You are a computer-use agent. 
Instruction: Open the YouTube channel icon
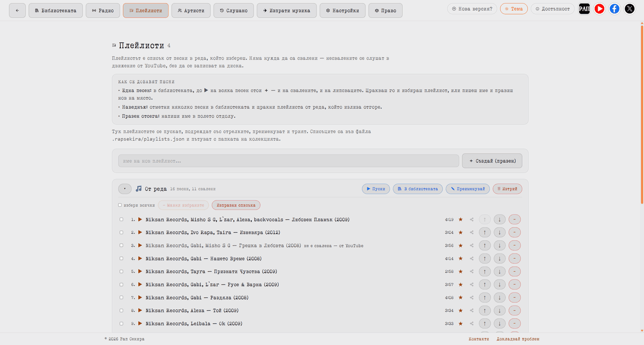click(x=599, y=9)
